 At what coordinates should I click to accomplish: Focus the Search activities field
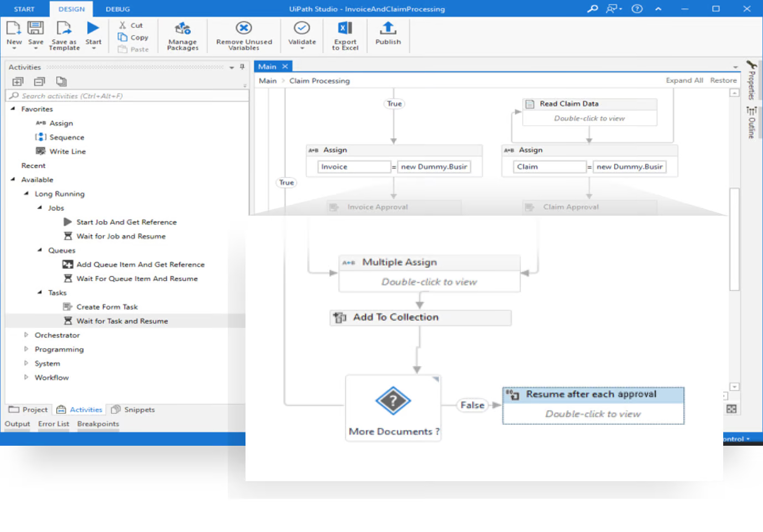click(x=127, y=96)
